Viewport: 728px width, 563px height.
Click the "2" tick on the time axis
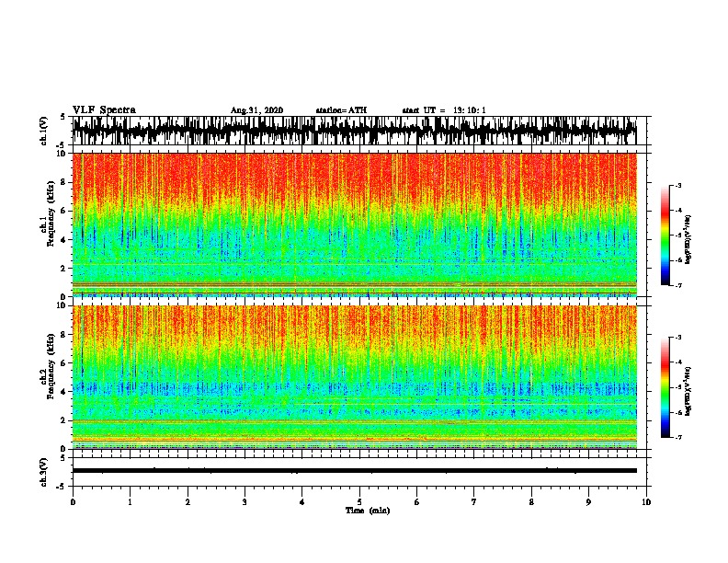[188, 502]
